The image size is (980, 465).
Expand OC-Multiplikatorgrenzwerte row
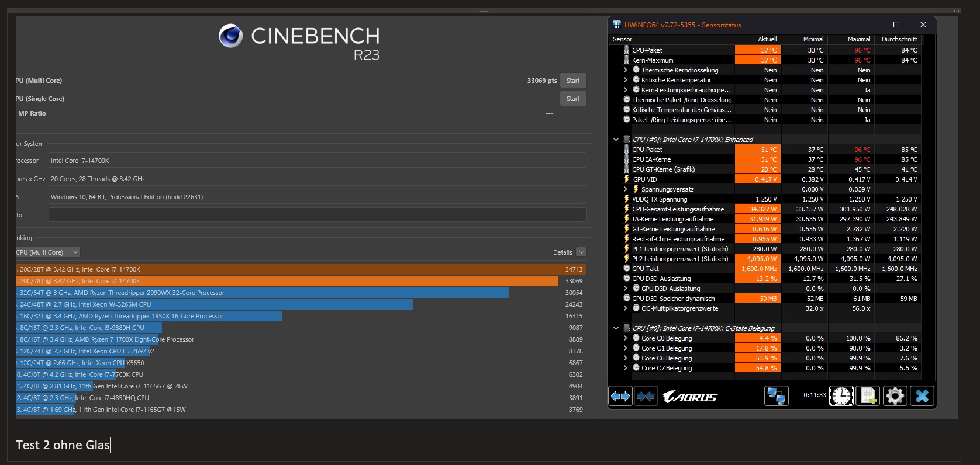(626, 308)
